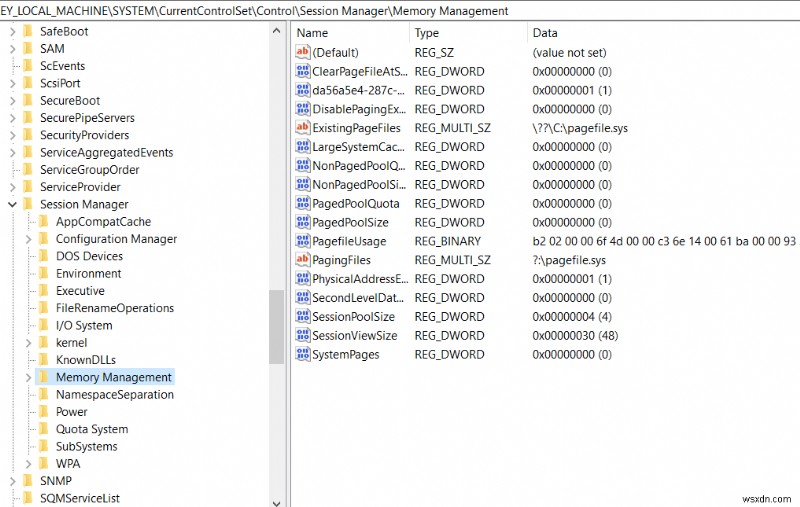Select the Executive key
800x507 pixels.
pyautogui.click(x=80, y=291)
